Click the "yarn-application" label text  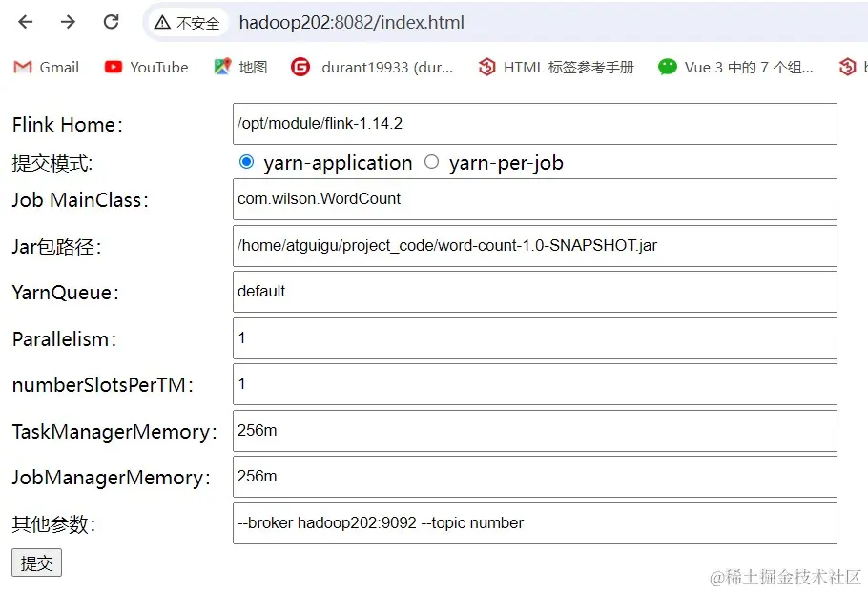[x=339, y=163]
